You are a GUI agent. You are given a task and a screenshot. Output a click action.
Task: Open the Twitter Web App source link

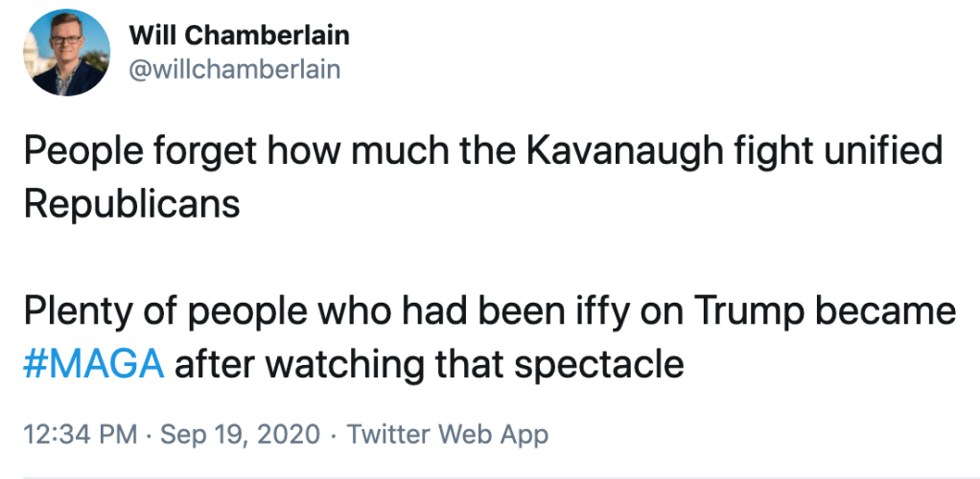point(448,434)
